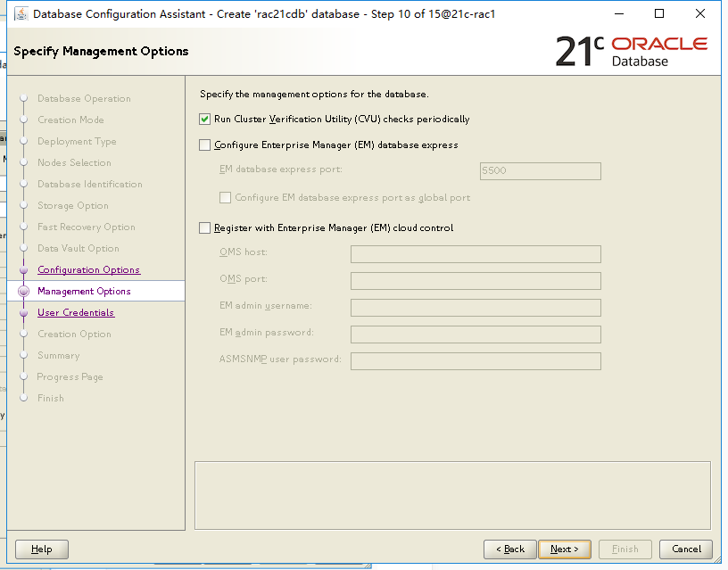This screenshot has height=570, width=728.
Task: Click the Fast Recovery Option step label
Action: pos(87,227)
